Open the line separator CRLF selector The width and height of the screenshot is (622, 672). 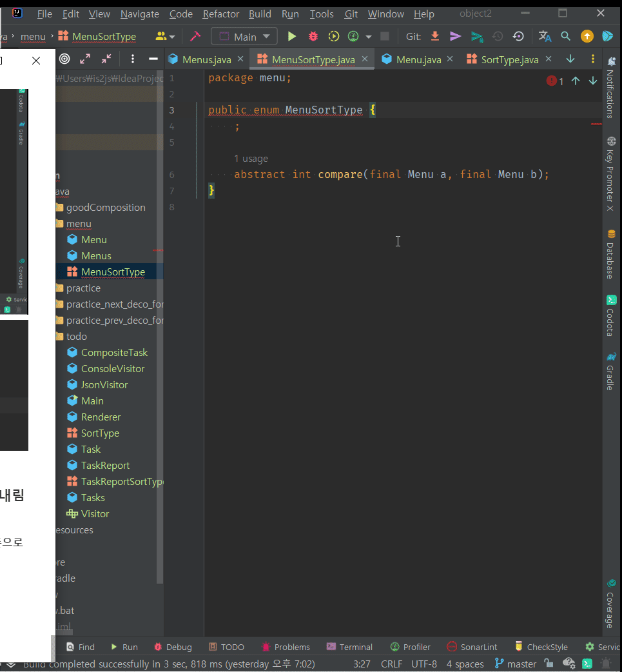[391, 664]
